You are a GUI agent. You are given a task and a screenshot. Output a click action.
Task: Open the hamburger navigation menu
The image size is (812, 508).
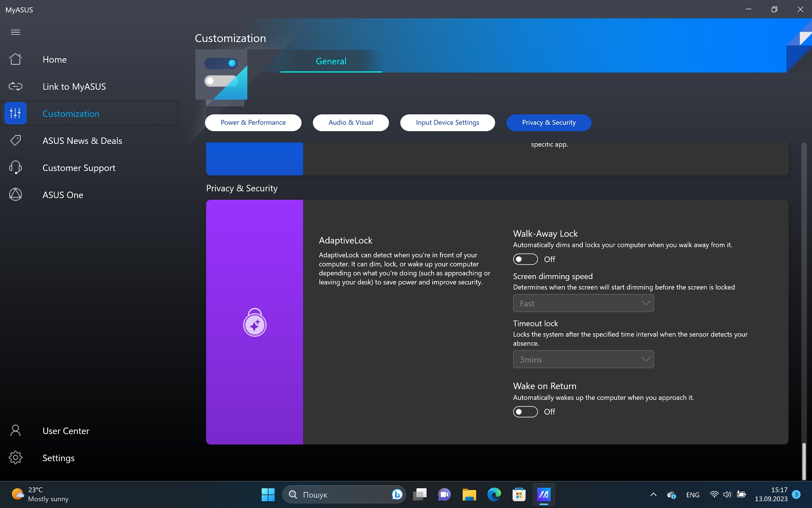pyautogui.click(x=16, y=32)
